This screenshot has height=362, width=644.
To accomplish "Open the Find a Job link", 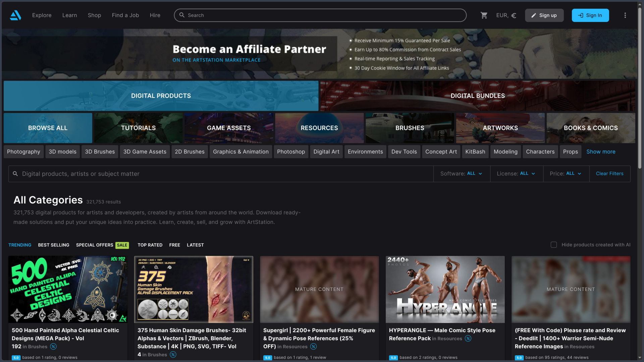I will point(125,15).
